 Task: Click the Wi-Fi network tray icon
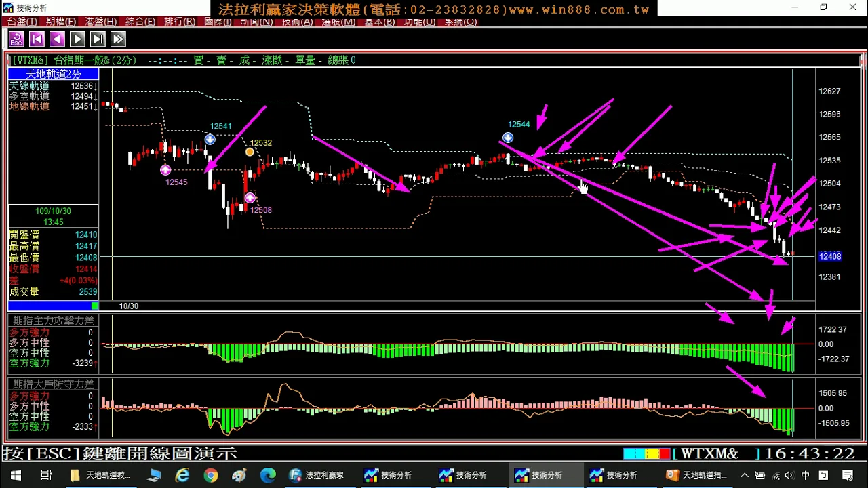point(776,475)
